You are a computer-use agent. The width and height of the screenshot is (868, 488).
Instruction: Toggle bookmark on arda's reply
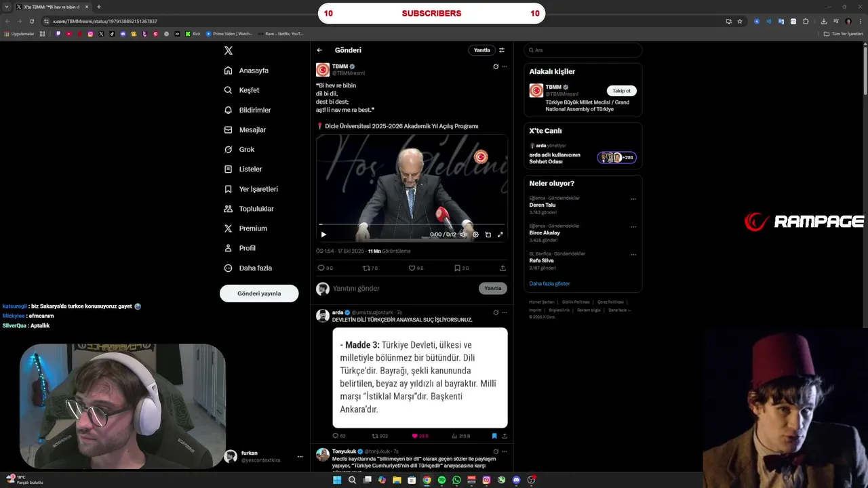click(x=494, y=436)
